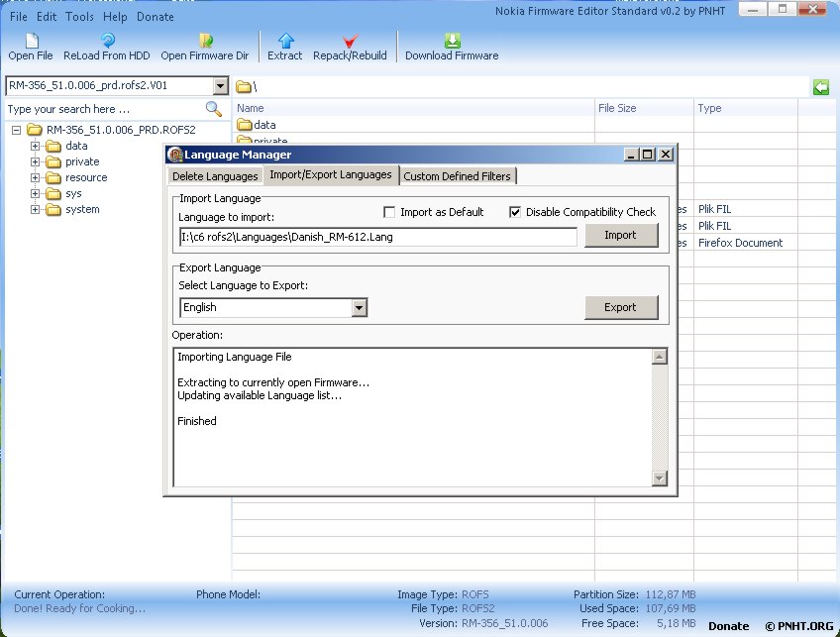840x637 pixels.
Task: Expand the resource tree node
Action: point(35,178)
